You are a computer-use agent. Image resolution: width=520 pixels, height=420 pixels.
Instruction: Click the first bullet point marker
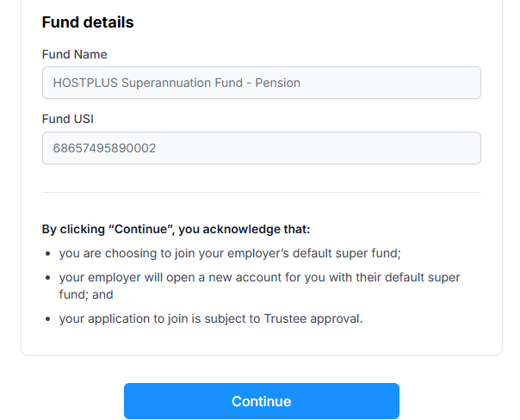(47, 254)
